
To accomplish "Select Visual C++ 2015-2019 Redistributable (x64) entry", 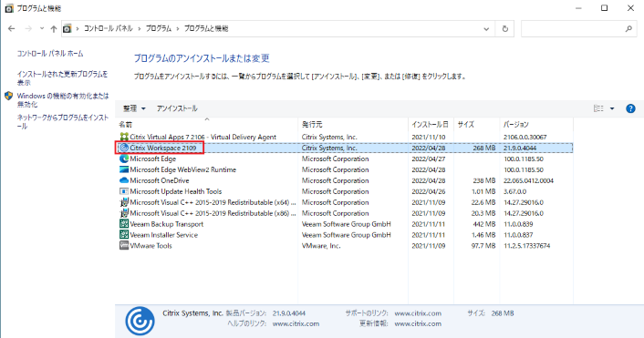I will tap(344, 202).
